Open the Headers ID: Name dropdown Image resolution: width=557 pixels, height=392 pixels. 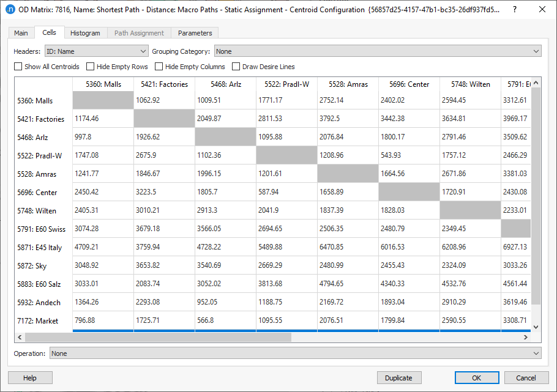point(96,51)
